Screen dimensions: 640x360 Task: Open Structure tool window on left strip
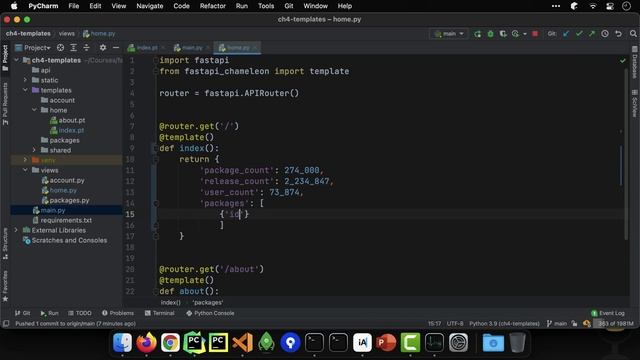point(5,244)
